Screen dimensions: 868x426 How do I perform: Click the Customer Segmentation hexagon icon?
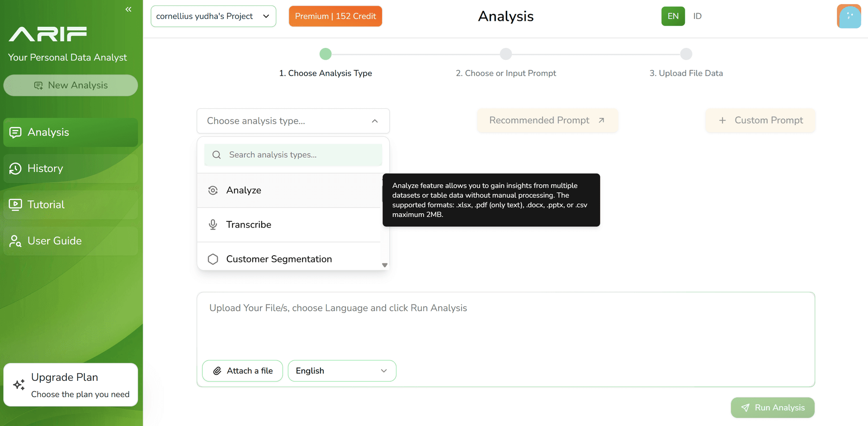[x=213, y=259]
